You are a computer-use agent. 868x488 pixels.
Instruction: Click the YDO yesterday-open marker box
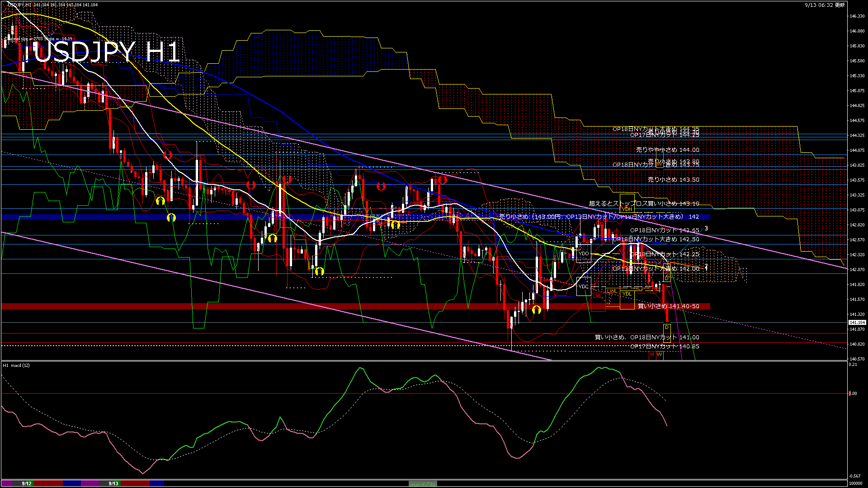[584, 253]
